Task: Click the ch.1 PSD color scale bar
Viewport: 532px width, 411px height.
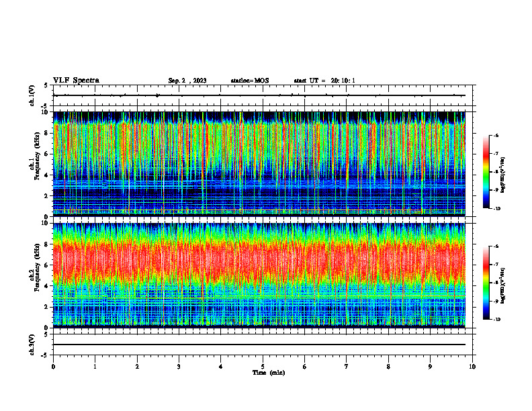Action: click(x=486, y=172)
